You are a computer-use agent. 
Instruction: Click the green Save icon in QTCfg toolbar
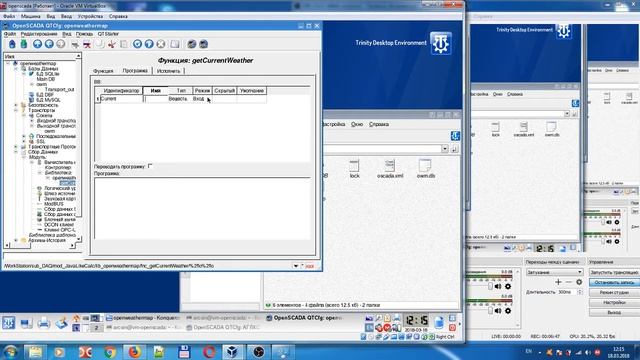24,44
